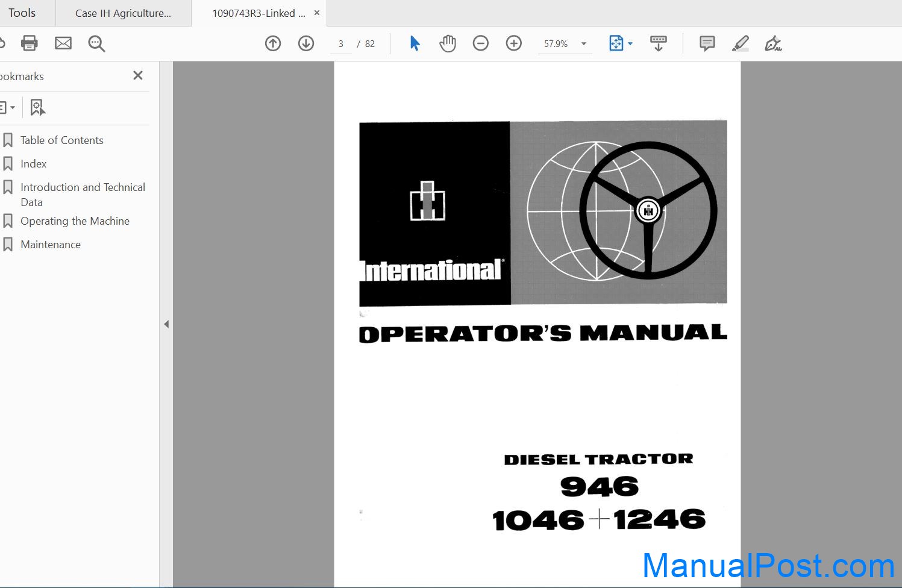Edit the current page number field
The image size is (902, 588).
[x=341, y=44]
